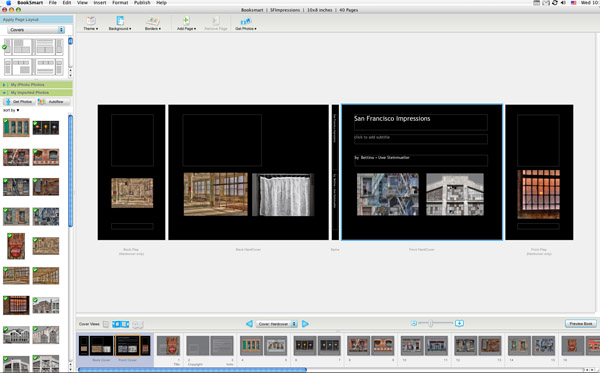
Task: Open the View menu
Action: pyautogui.click(x=82, y=3)
